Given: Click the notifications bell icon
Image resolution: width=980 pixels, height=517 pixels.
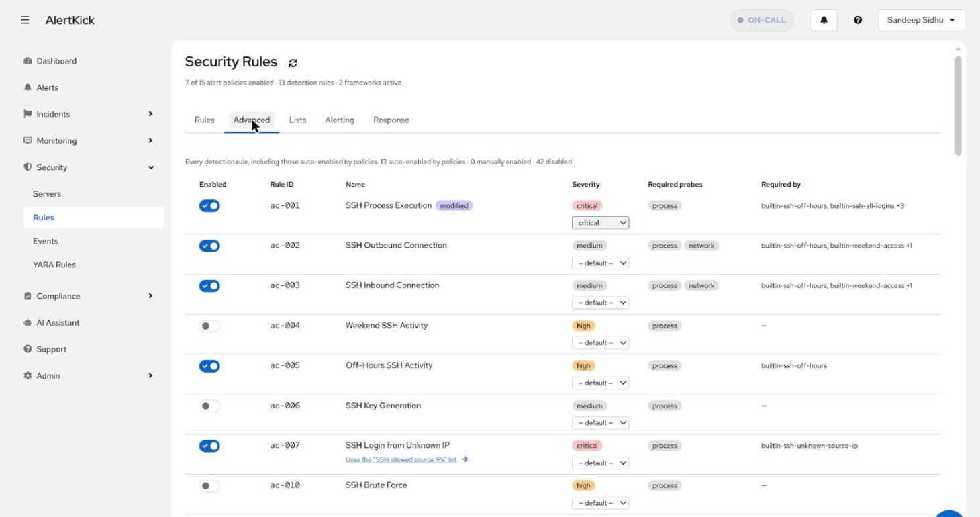Looking at the screenshot, I should pyautogui.click(x=824, y=20).
